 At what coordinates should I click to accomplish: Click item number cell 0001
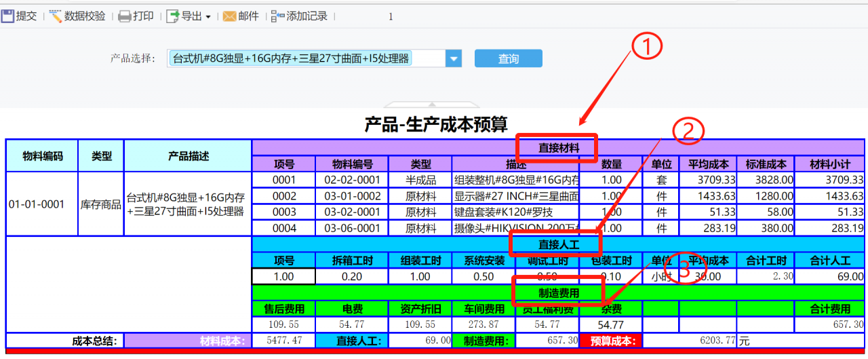click(284, 180)
